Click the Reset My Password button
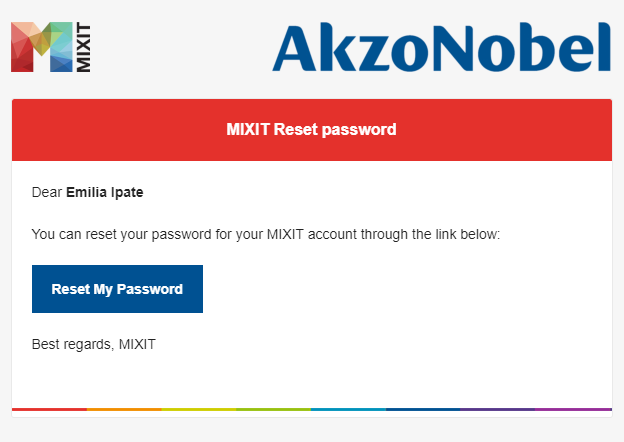624x442 pixels. click(117, 289)
